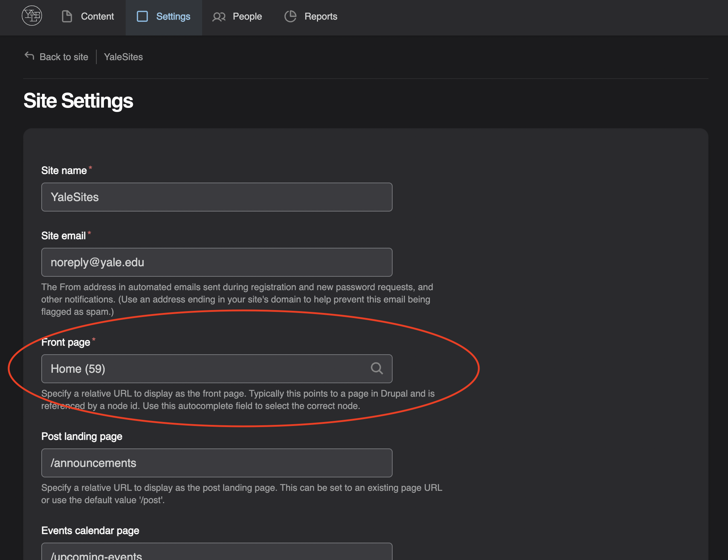Click the back arrow icon

pyautogui.click(x=29, y=56)
